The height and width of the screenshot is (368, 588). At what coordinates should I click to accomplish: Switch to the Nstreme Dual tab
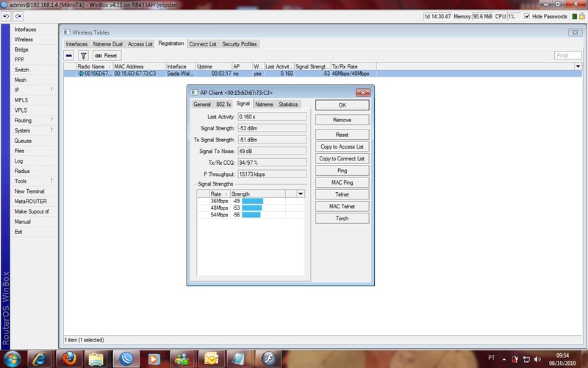coord(107,44)
